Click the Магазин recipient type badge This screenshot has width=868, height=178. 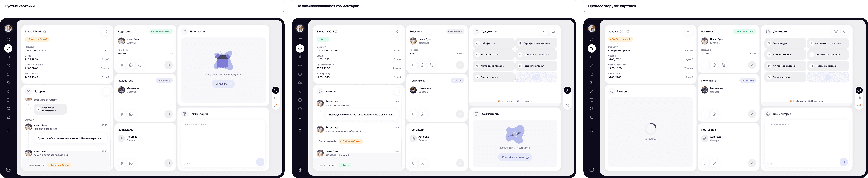458,81
